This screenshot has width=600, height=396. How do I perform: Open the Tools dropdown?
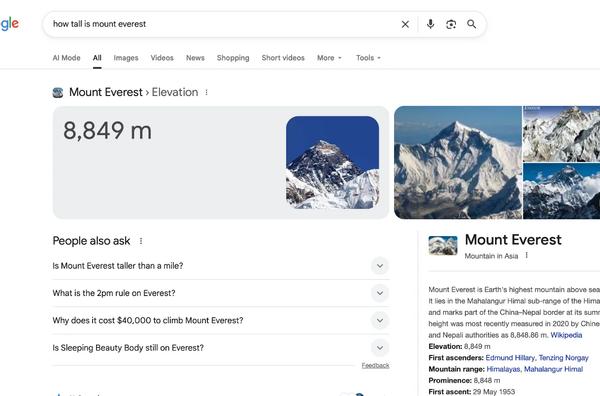[368, 58]
